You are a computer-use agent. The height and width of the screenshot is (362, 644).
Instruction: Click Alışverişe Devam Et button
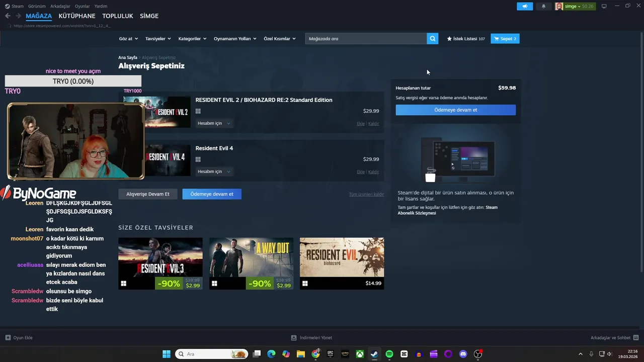click(148, 194)
